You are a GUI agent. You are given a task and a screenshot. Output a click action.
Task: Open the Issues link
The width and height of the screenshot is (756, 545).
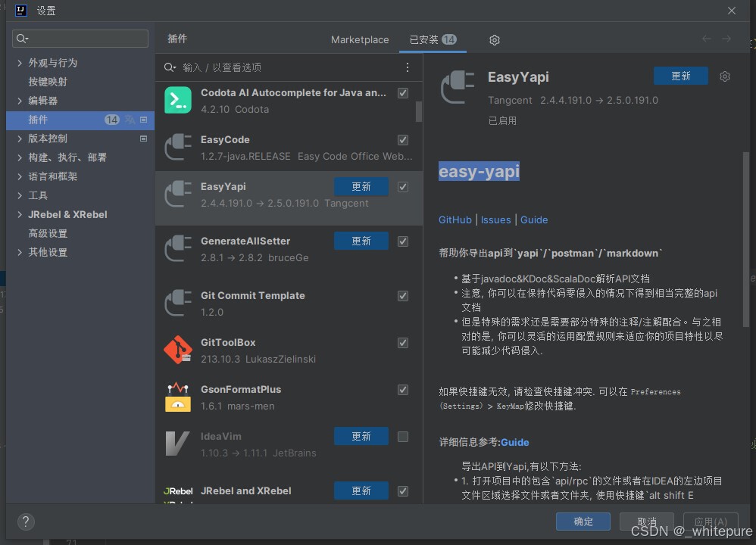coord(495,220)
